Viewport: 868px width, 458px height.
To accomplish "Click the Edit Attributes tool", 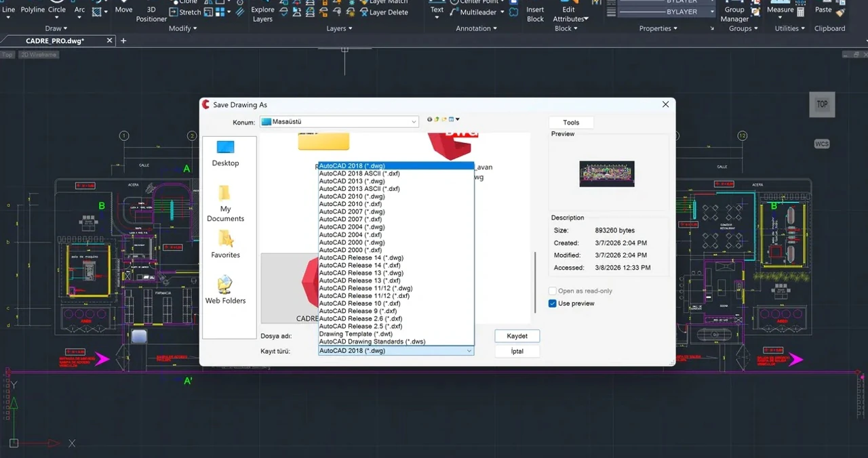I will tap(570, 10).
